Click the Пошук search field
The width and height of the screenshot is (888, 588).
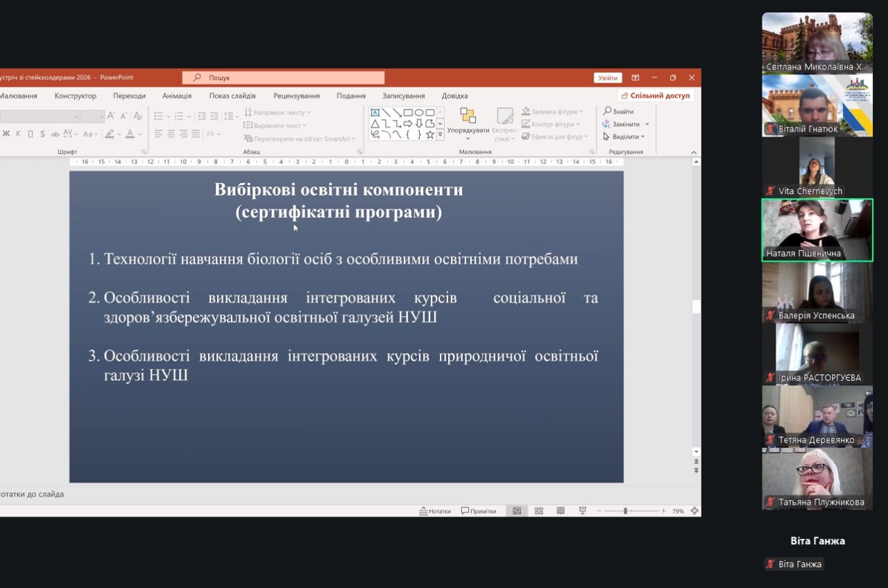point(284,78)
